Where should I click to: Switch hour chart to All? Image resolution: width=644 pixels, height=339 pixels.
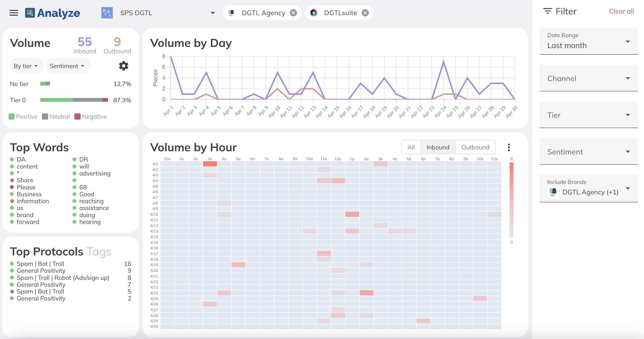point(411,147)
